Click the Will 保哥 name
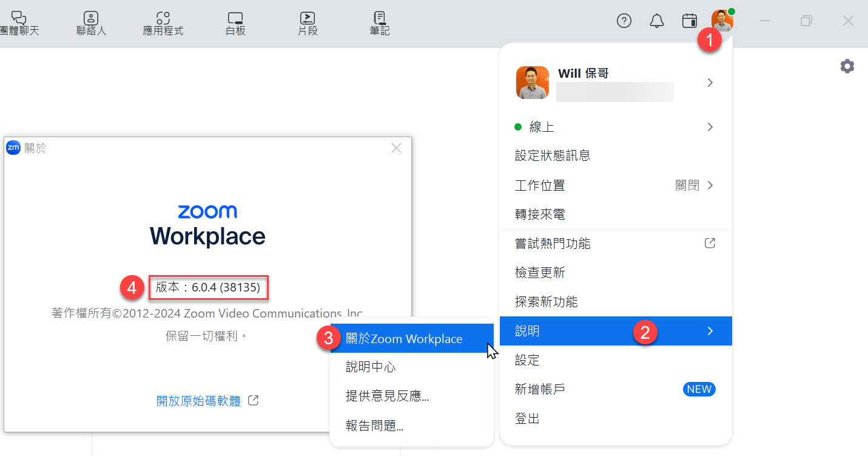The image size is (868, 456). pyautogui.click(x=583, y=73)
